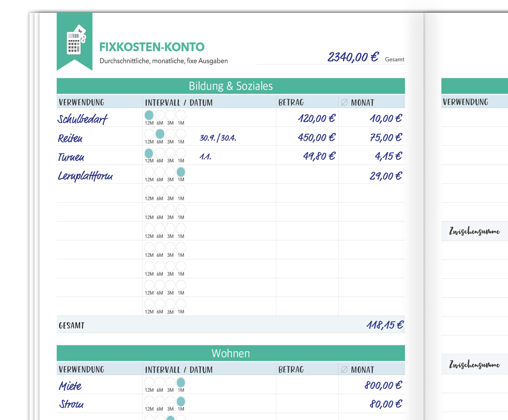Viewport: 508px width, 420px height.
Task: Select the 1M circle for Schulbedarf
Action: coord(181,115)
